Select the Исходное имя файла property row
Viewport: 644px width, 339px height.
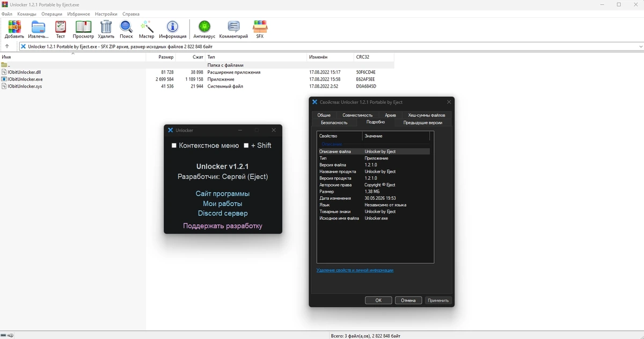coord(374,218)
